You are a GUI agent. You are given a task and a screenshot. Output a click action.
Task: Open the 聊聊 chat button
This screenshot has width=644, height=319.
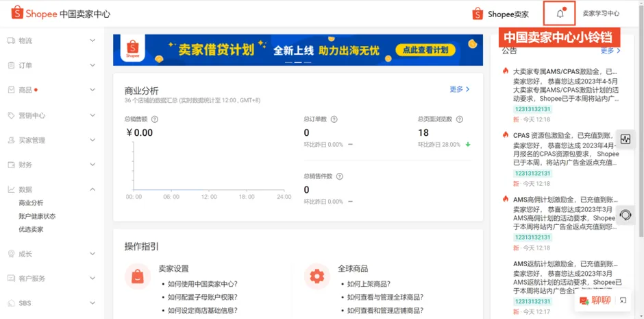point(601,300)
